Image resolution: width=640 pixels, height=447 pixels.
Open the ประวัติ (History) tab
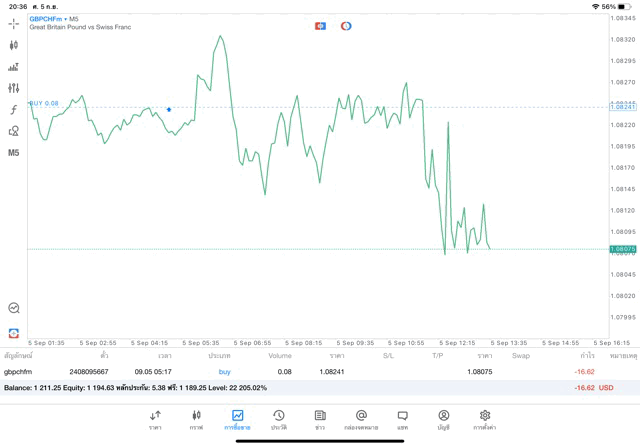tap(278, 420)
